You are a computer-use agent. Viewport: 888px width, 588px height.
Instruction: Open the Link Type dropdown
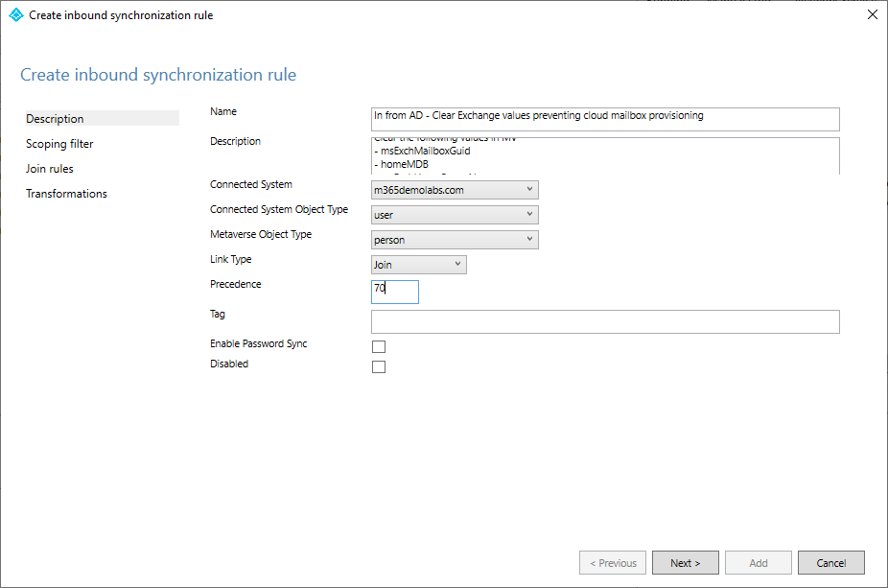419,265
